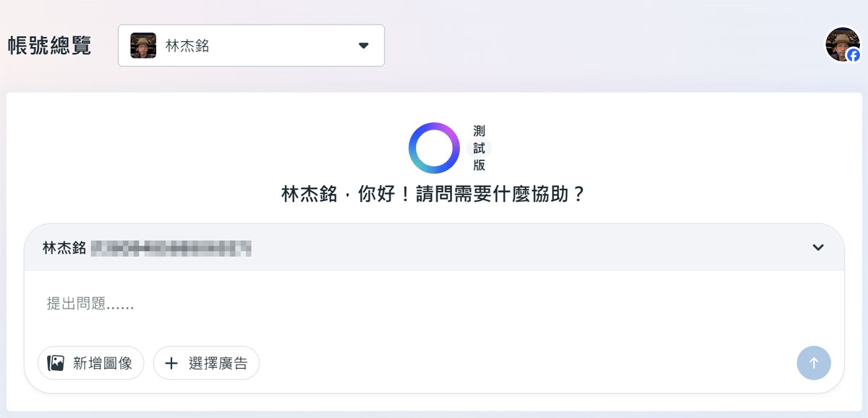Click the Facebook badge on the avatar
868x418 pixels.
(x=854, y=55)
